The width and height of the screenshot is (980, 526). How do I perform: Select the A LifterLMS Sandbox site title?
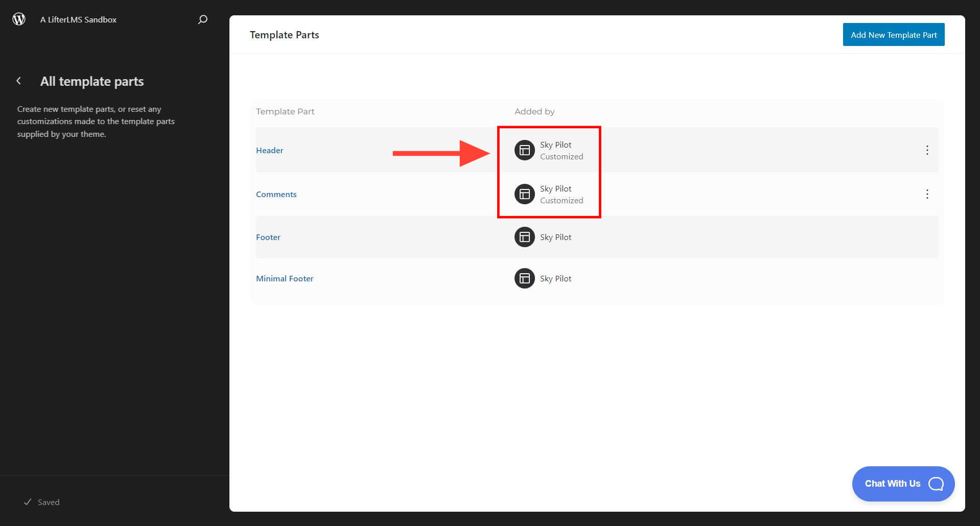pos(78,19)
